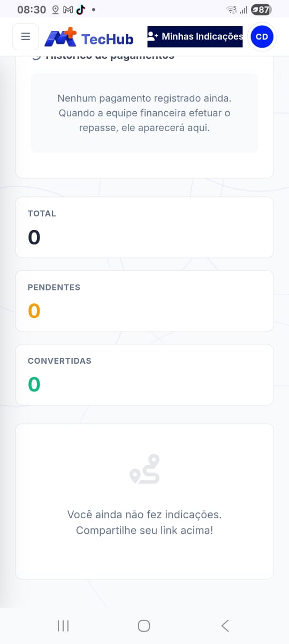Click the 'Nenhum pagamento registrado ainda' message box
The image size is (289, 644).
(x=144, y=113)
